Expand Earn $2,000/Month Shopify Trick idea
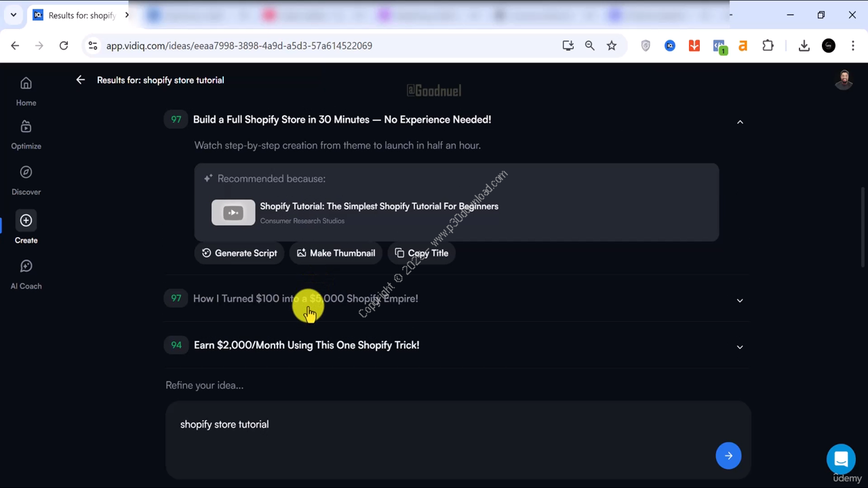 [x=740, y=347]
